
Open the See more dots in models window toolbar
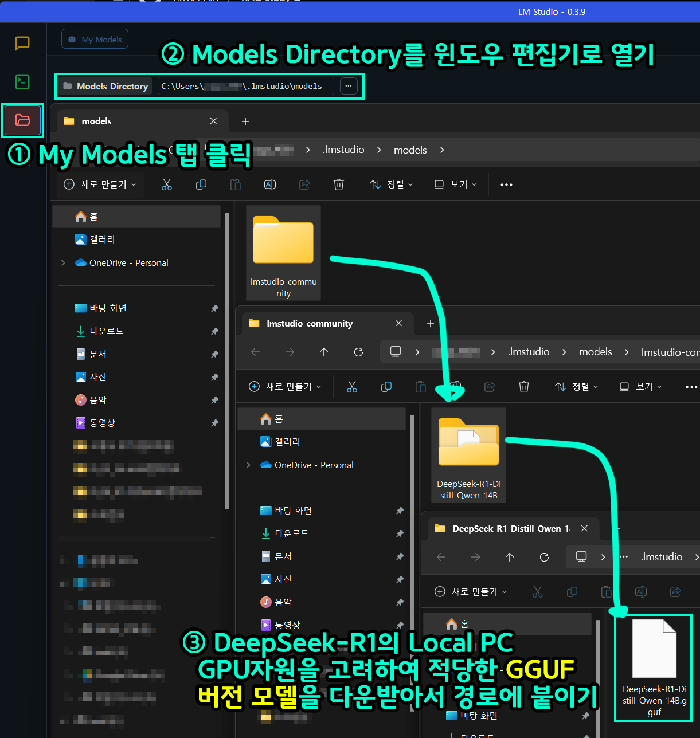(x=506, y=185)
